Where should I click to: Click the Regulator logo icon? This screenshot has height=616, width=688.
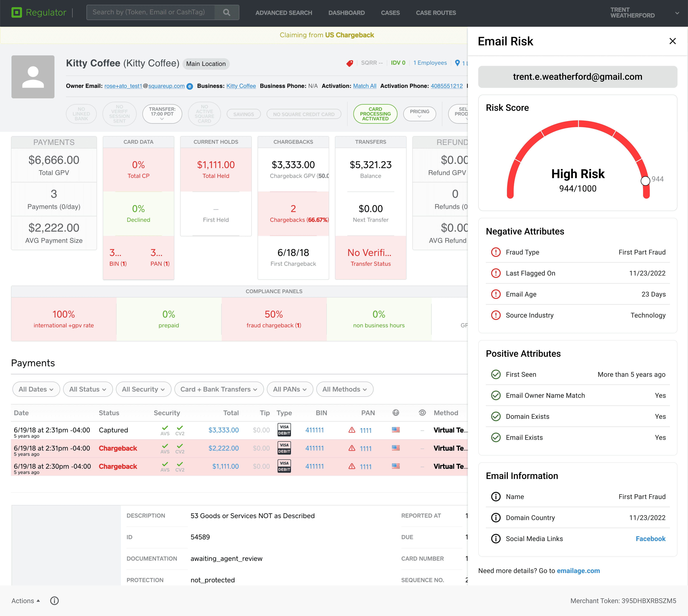coord(17,13)
